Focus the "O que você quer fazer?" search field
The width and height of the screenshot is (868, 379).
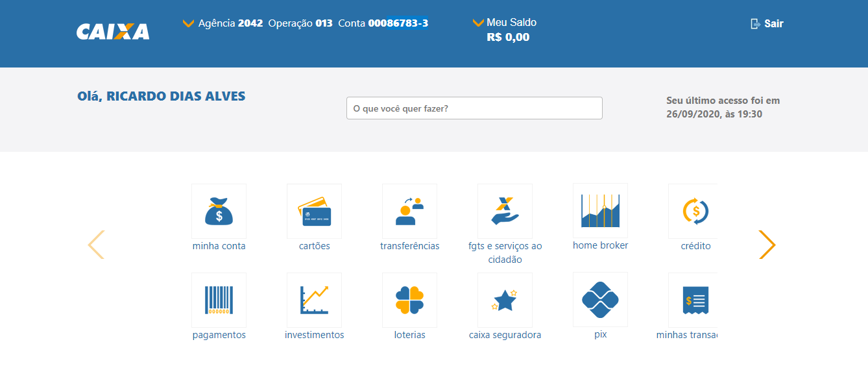coord(474,108)
